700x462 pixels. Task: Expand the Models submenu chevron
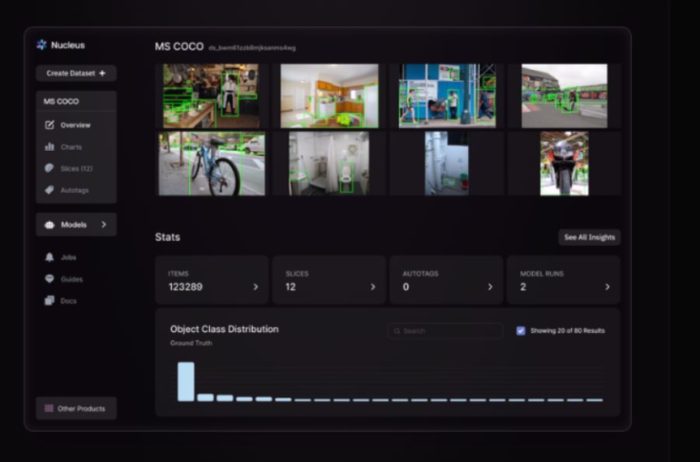104,225
